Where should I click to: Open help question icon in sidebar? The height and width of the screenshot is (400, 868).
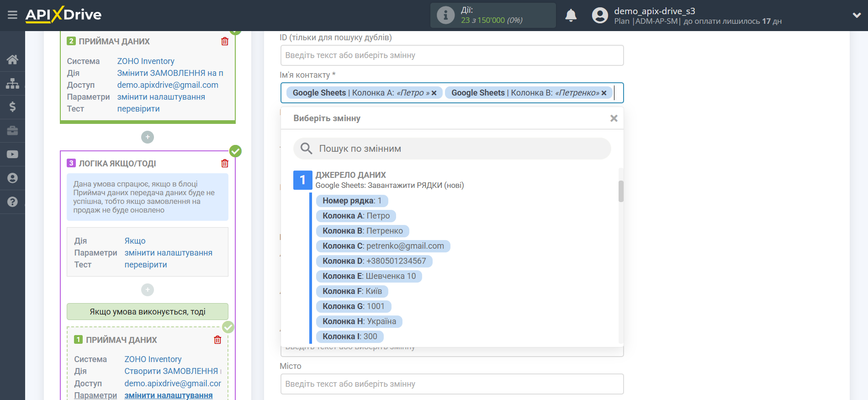tap(12, 202)
